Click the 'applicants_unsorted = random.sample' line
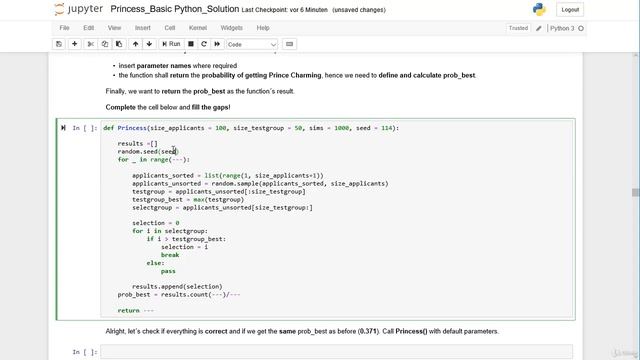 (x=260, y=184)
